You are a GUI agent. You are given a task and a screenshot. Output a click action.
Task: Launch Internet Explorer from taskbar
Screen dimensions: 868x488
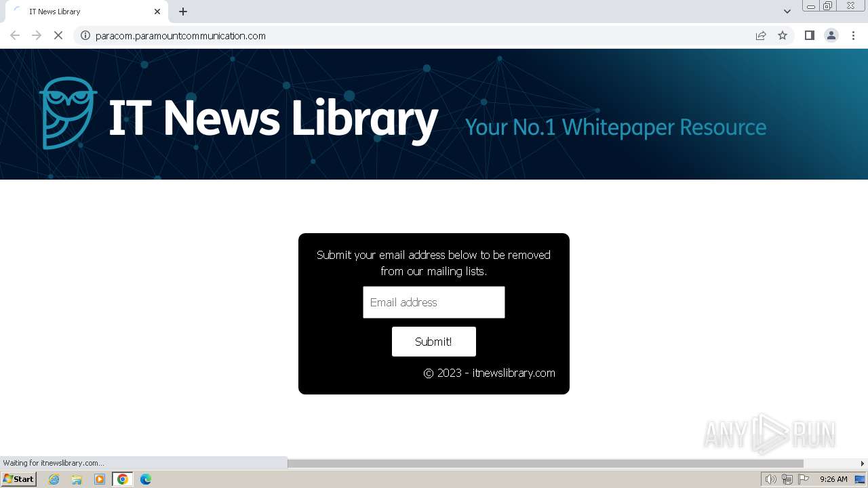pos(54,479)
